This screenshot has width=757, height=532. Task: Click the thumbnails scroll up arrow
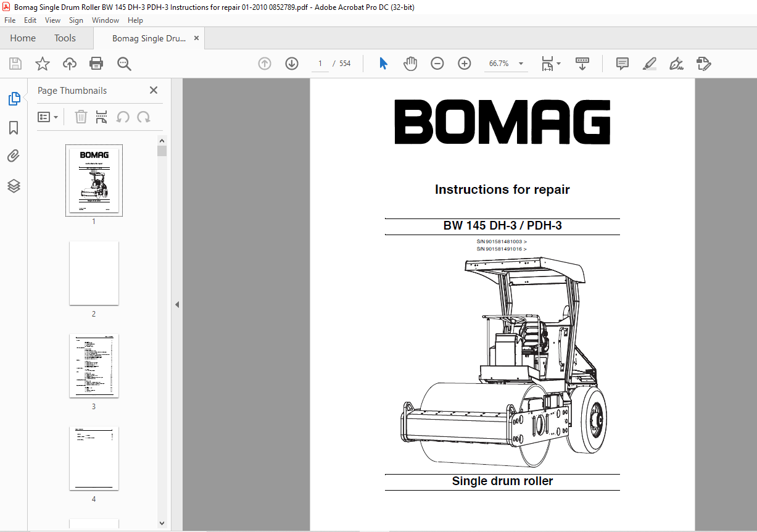click(162, 140)
